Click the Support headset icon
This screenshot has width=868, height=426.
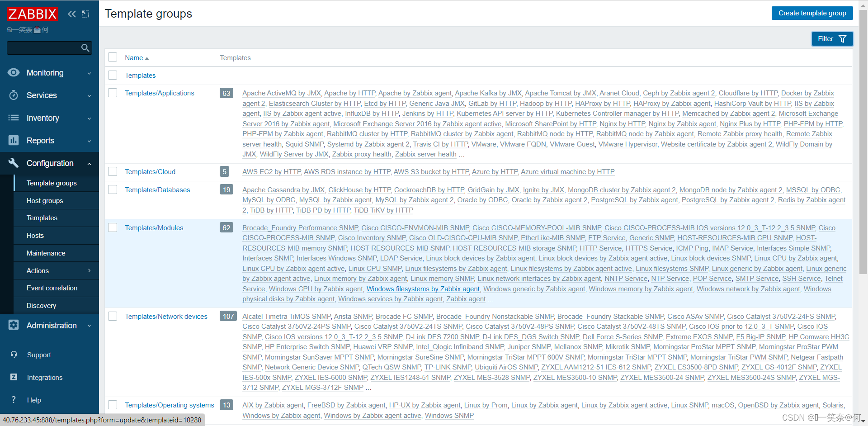(x=14, y=355)
